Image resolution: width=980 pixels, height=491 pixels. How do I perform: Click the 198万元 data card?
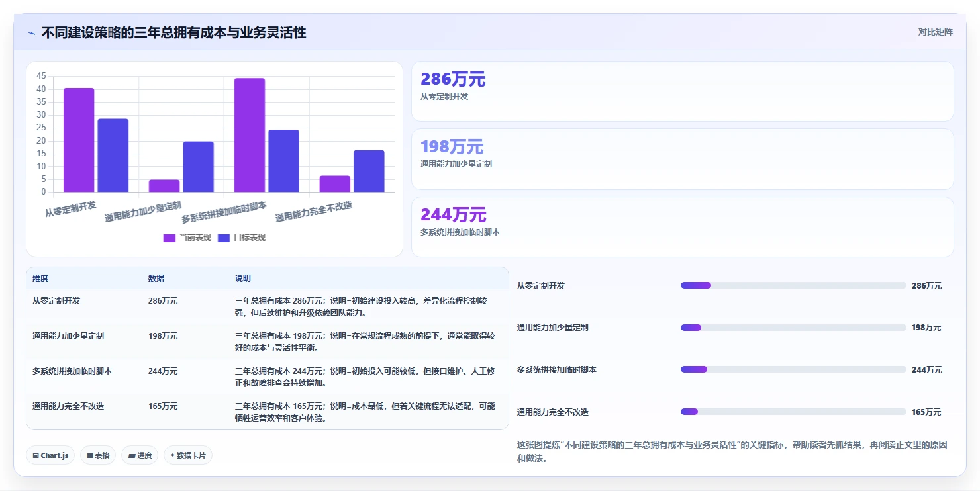[x=683, y=159]
